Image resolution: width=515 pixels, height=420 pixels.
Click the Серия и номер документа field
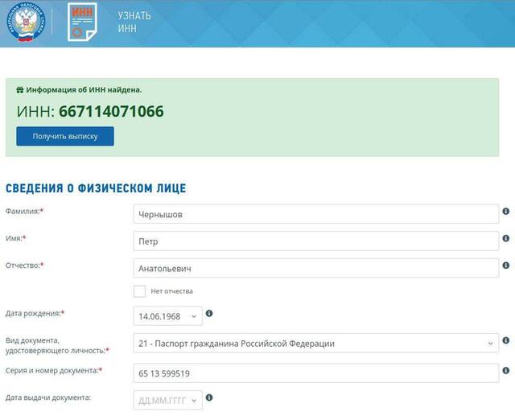click(x=315, y=373)
